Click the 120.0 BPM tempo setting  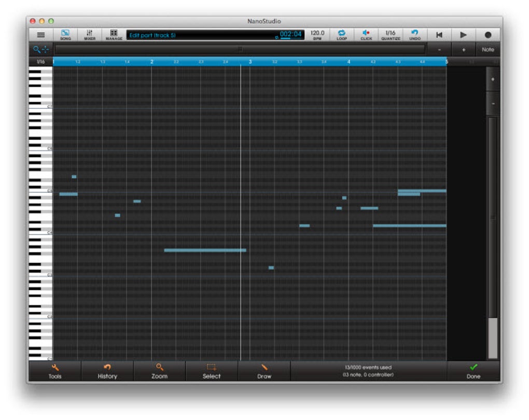click(x=317, y=35)
